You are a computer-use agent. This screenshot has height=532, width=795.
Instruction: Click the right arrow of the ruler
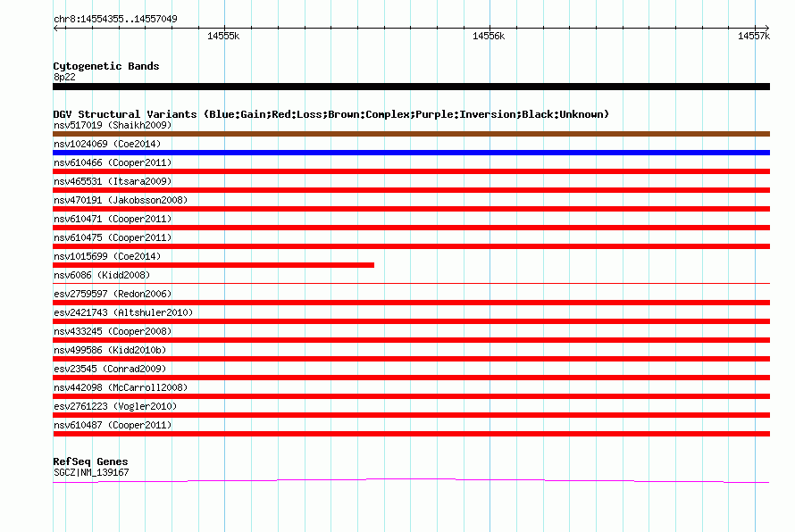766,28
